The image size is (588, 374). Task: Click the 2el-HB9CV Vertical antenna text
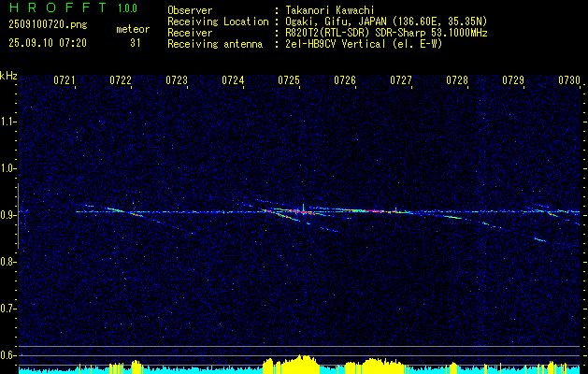click(364, 44)
